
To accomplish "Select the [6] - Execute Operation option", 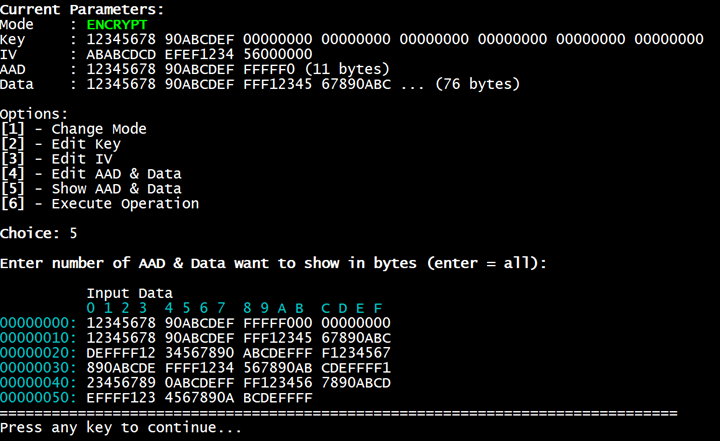I will [x=99, y=204].
